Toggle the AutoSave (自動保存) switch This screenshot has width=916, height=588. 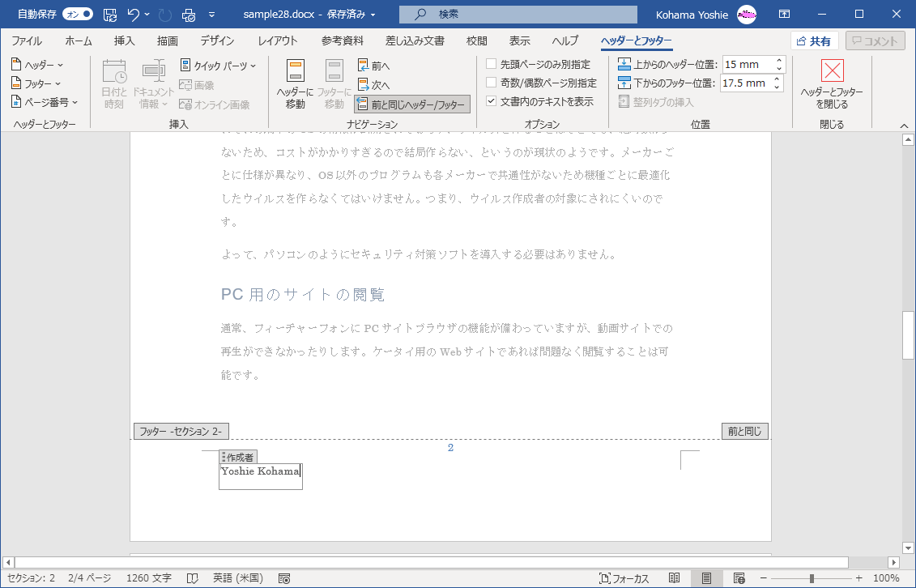(78, 14)
